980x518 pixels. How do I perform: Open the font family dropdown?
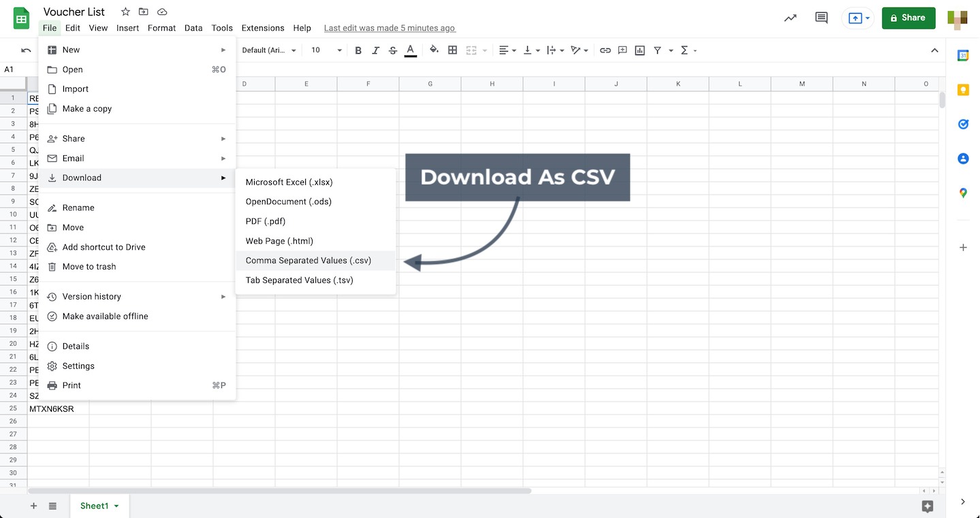tap(269, 50)
